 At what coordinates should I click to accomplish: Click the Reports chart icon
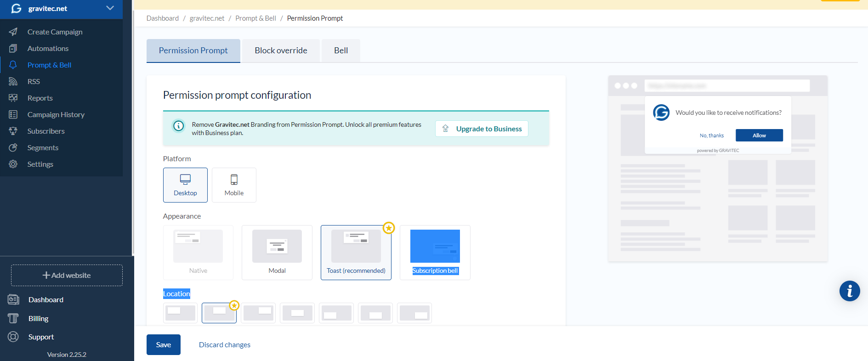pyautogui.click(x=13, y=98)
